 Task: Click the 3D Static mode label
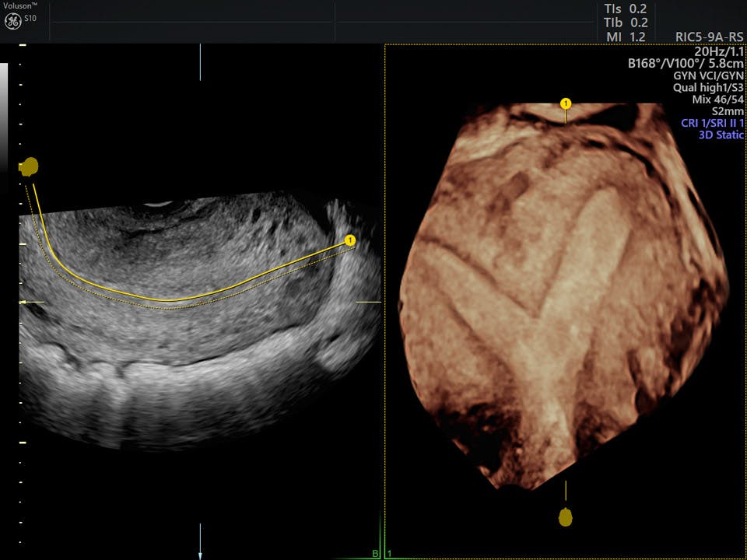pos(721,135)
